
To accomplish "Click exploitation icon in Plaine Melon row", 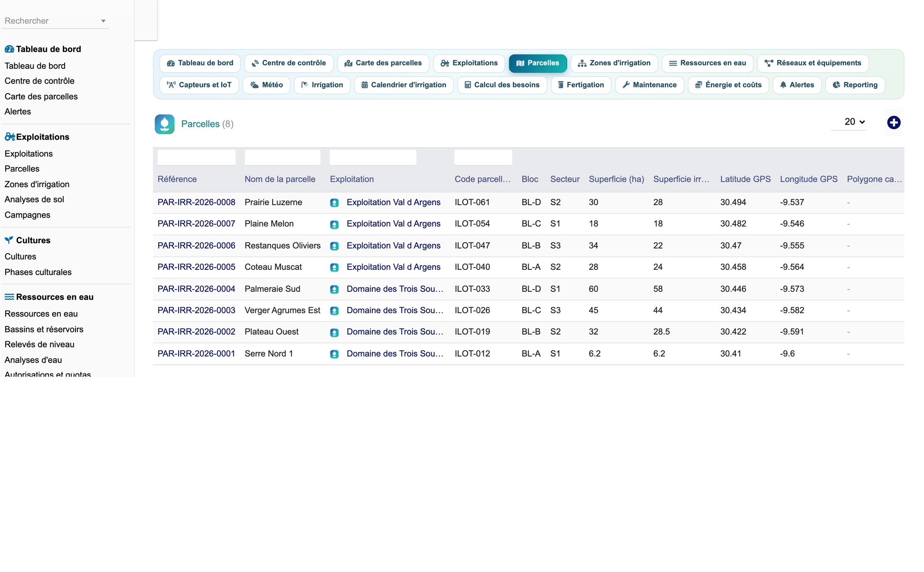I will (x=334, y=224).
